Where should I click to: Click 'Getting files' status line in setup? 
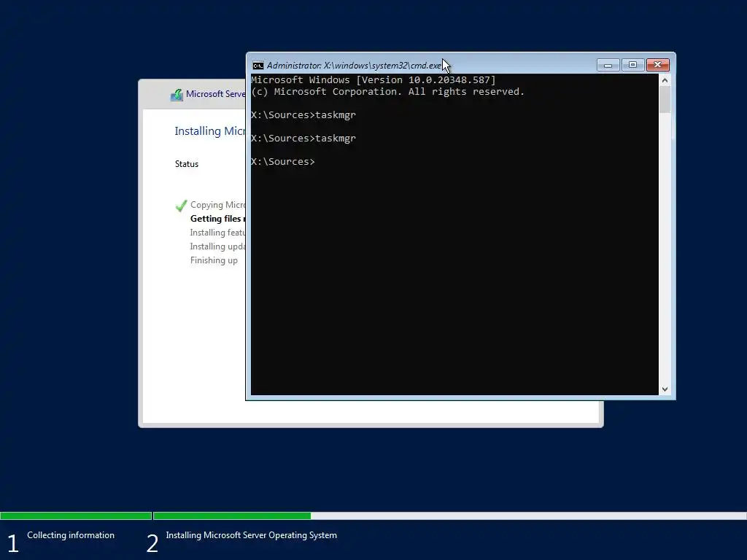tap(217, 219)
